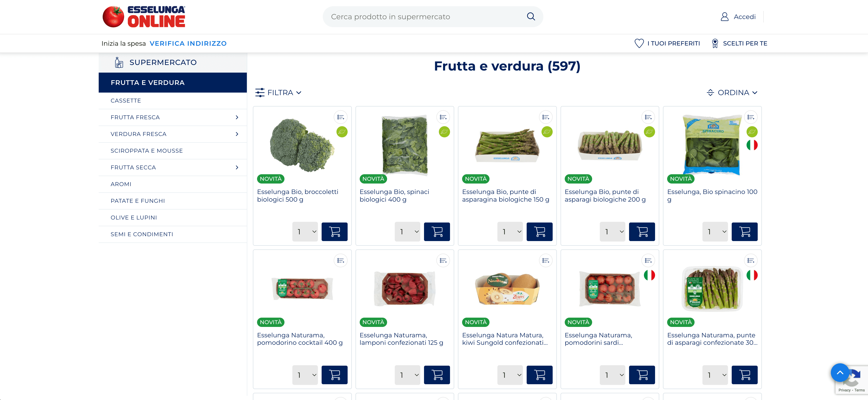868x400 pixels.
Task: Click the Supermercato grocery bag icon
Action: 119,63
